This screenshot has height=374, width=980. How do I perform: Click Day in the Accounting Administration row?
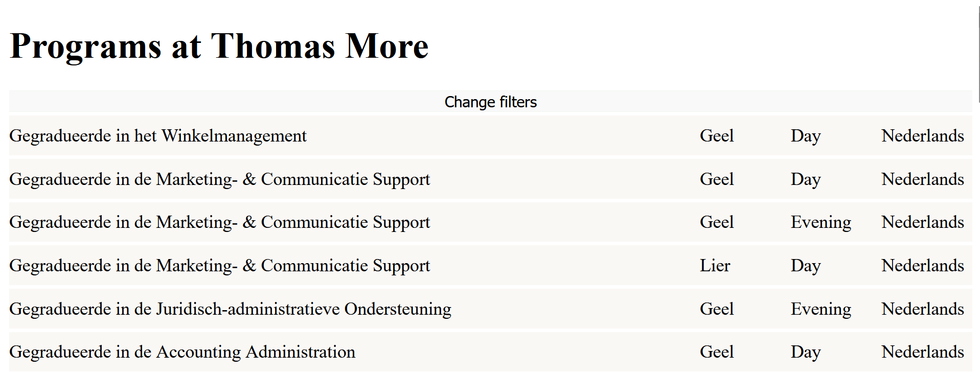point(805,352)
